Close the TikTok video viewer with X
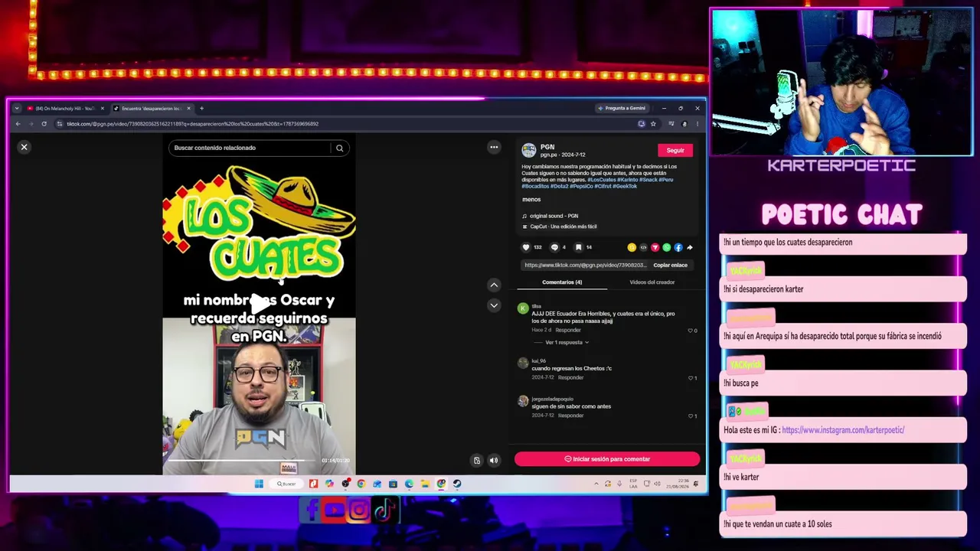The width and height of the screenshot is (980, 551). [x=24, y=147]
